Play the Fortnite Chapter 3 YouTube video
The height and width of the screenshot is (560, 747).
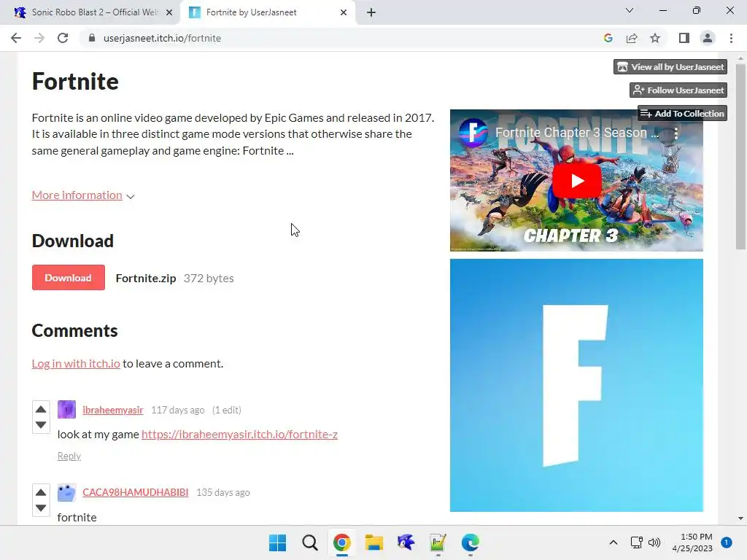click(x=576, y=181)
